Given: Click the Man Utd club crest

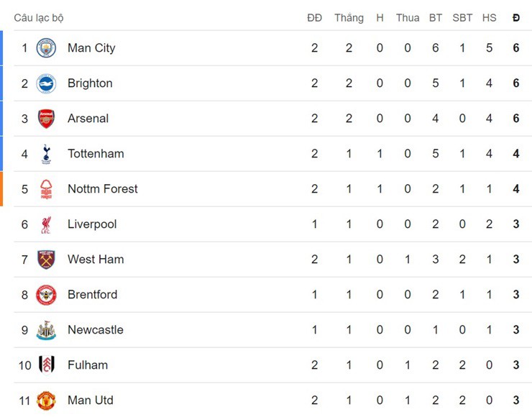Looking at the screenshot, I should coord(46,400).
